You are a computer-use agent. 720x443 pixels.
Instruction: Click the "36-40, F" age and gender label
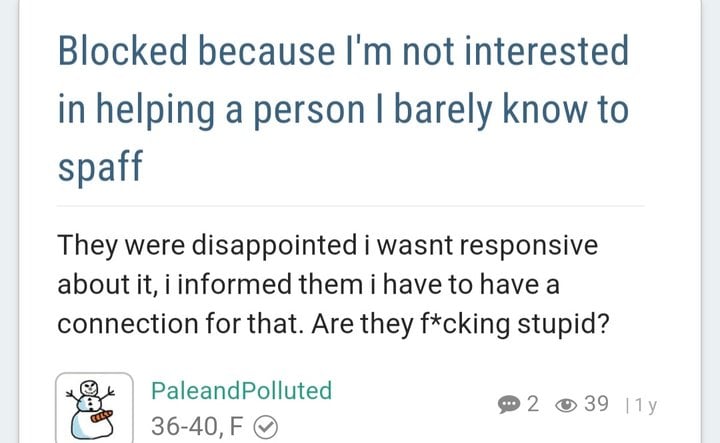[x=197, y=426]
